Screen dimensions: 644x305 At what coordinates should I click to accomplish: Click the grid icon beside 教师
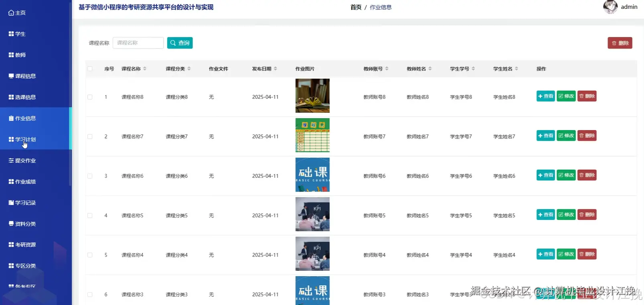(x=11, y=55)
